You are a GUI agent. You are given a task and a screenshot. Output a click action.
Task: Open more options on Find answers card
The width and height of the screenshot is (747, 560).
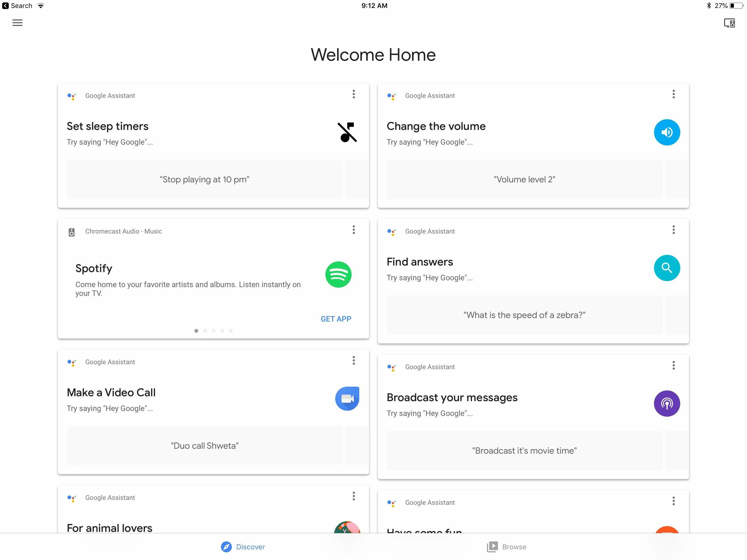[x=673, y=230]
